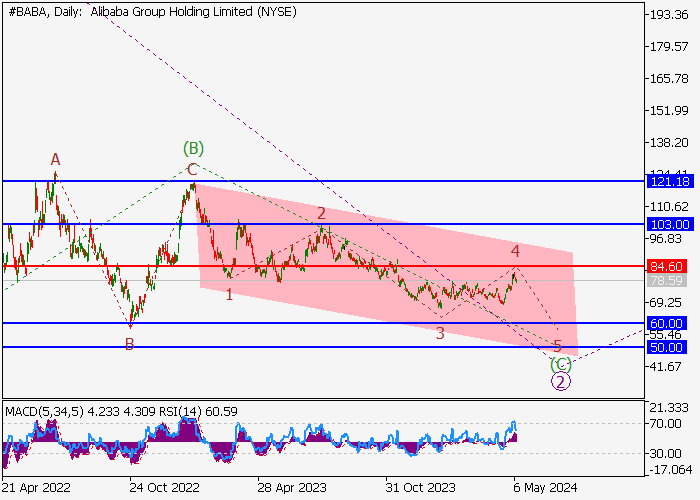Viewport: 700px width, 500px height.
Task: Click the 138.20 price axis value
Action: (x=669, y=143)
